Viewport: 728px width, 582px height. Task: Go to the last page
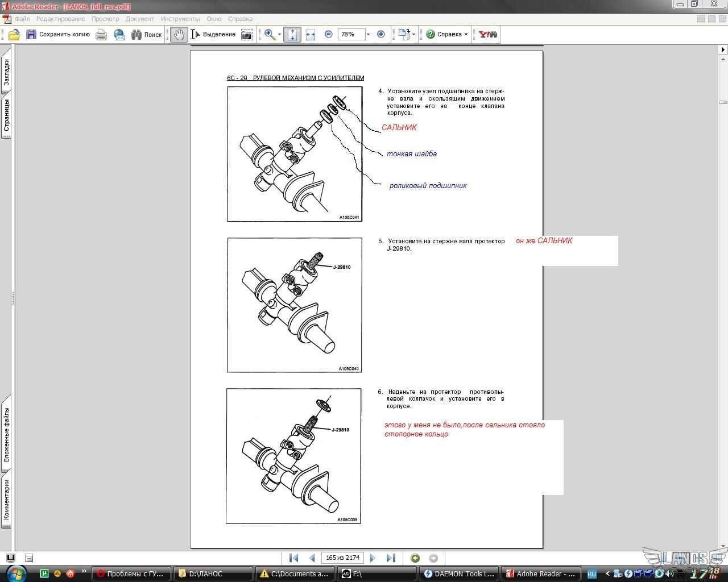[391, 558]
